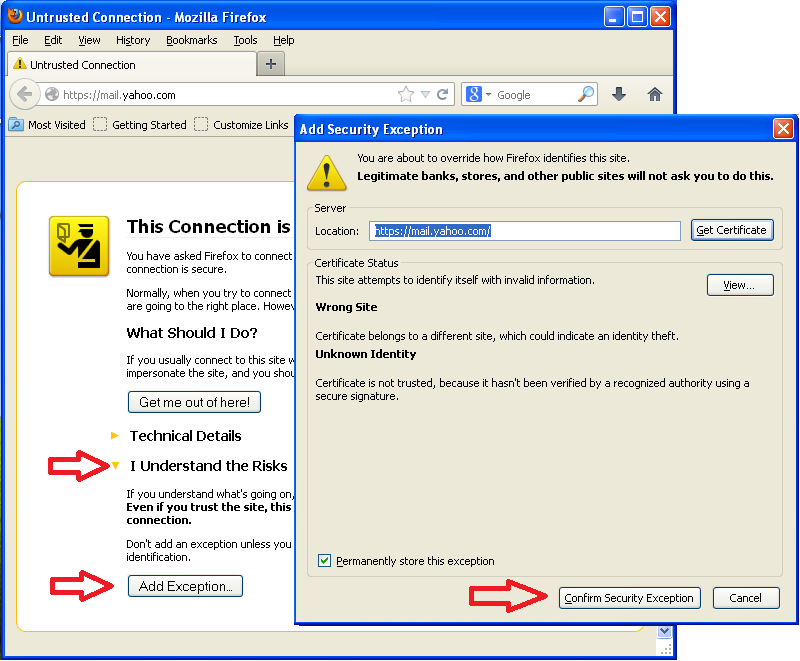Click Confirm Security Exception button
The height and width of the screenshot is (661, 800).
pos(630,598)
